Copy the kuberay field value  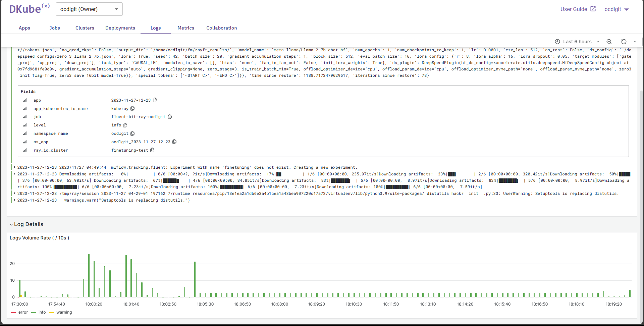coord(132,108)
